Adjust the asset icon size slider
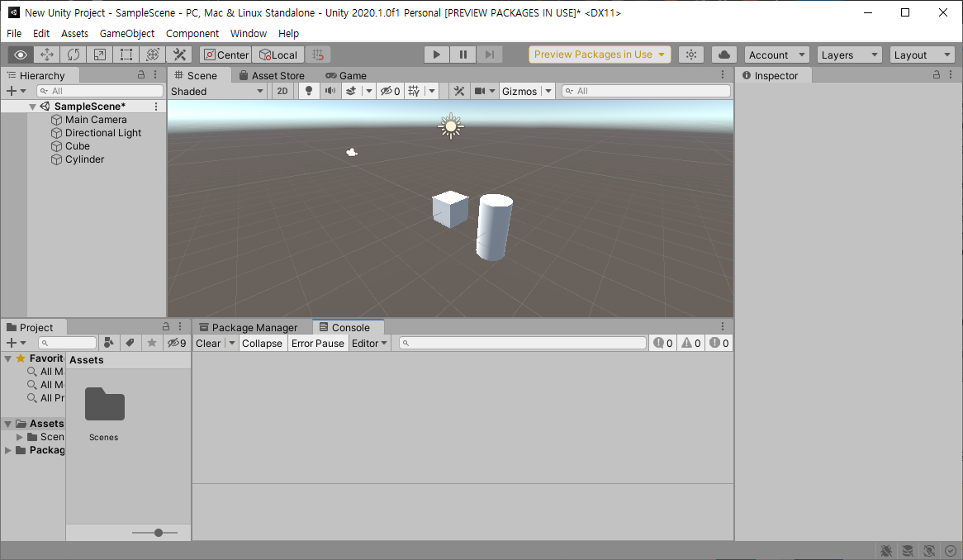 point(159,533)
